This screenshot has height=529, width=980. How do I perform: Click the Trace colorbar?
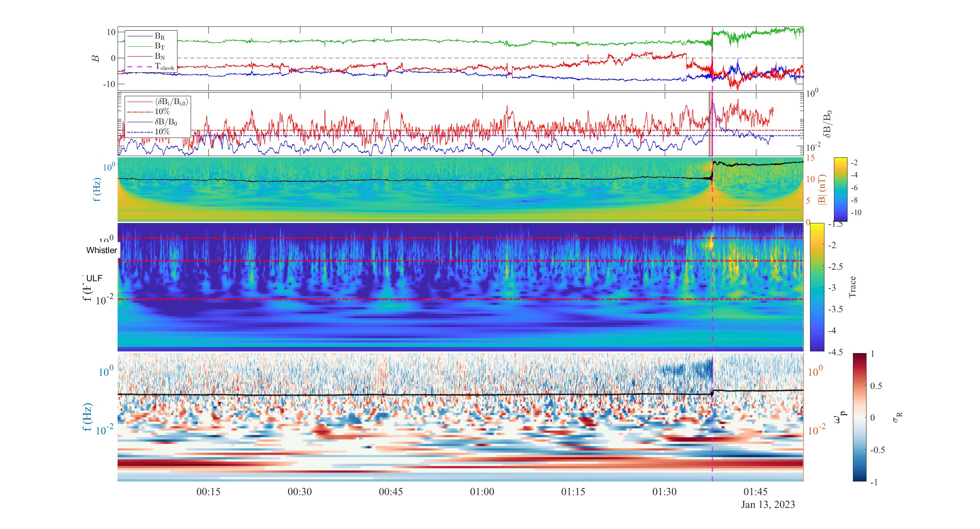(x=817, y=287)
